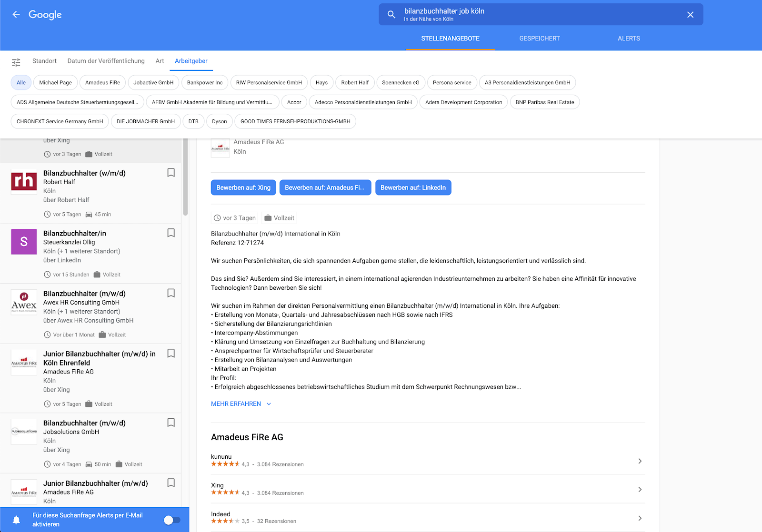Click the job list scrollbar
The image size is (762, 532).
[x=185, y=177]
